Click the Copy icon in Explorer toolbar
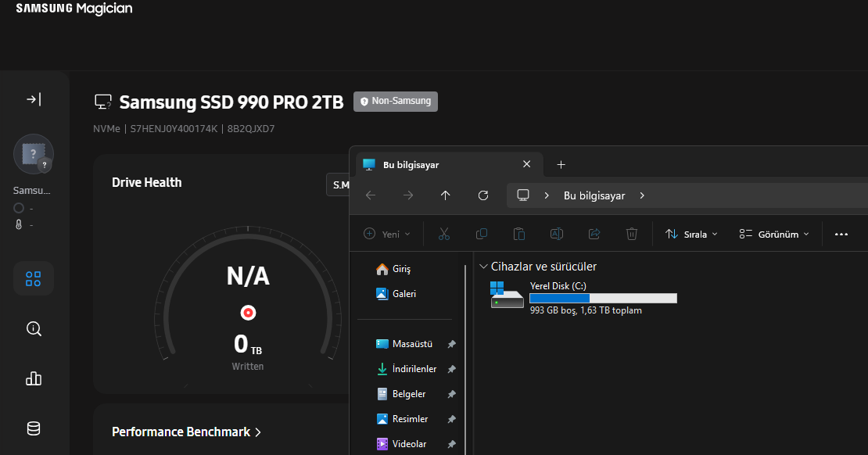The width and height of the screenshot is (868, 455). pyautogui.click(x=482, y=234)
